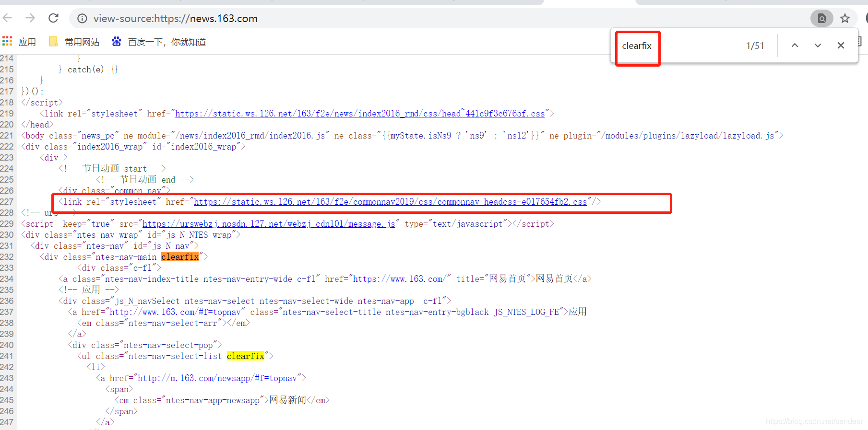Viewport: 868px width, 430px height.
Task: Jump to next find match
Action: tap(818, 46)
